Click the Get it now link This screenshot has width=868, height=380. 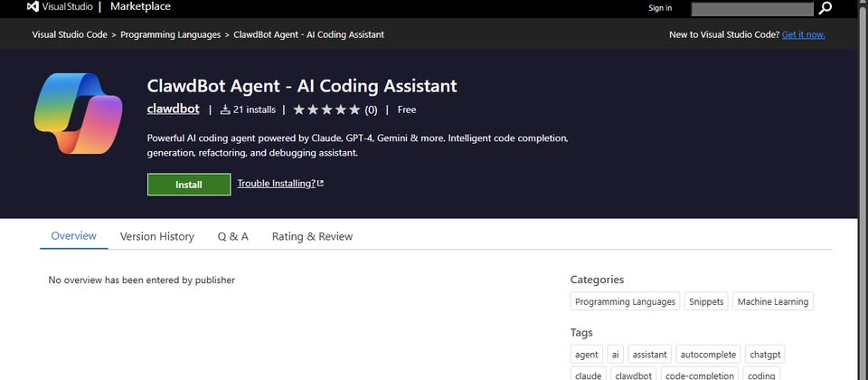coord(803,34)
